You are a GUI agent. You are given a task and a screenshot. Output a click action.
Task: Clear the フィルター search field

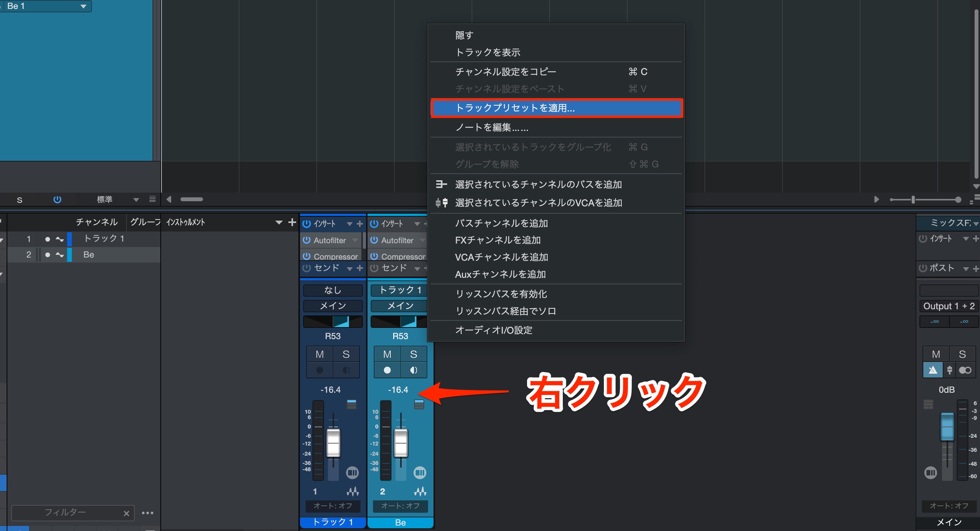tap(126, 514)
